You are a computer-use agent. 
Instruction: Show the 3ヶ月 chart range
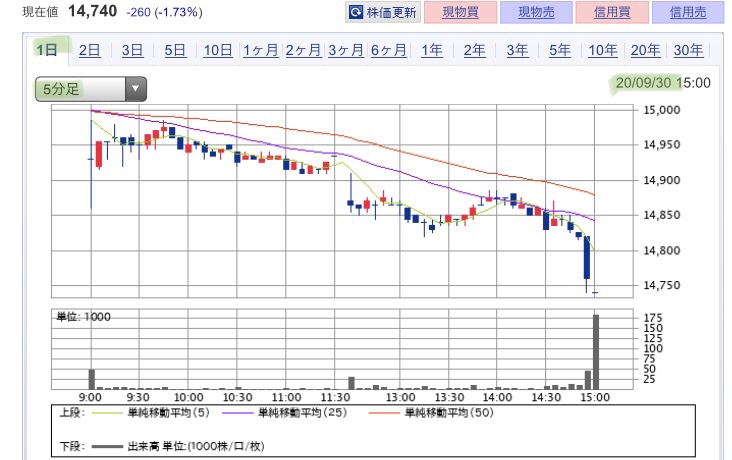coord(346,50)
